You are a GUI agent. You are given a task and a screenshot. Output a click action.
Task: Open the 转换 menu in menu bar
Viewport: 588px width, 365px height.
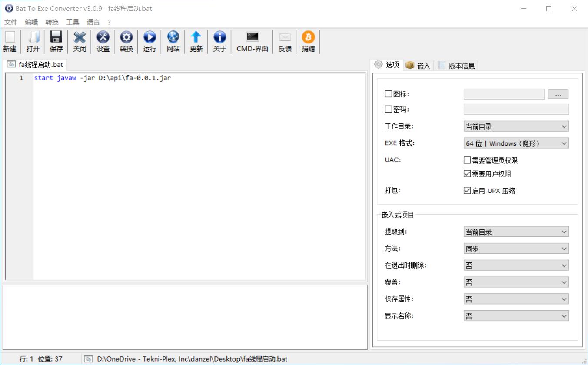pyautogui.click(x=52, y=22)
